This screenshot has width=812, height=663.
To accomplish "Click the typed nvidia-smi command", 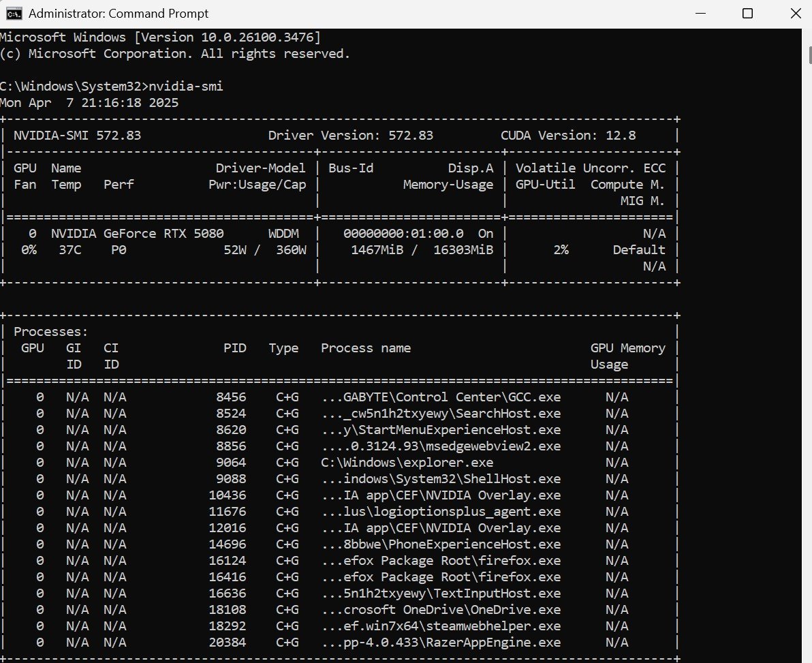I will pos(185,87).
